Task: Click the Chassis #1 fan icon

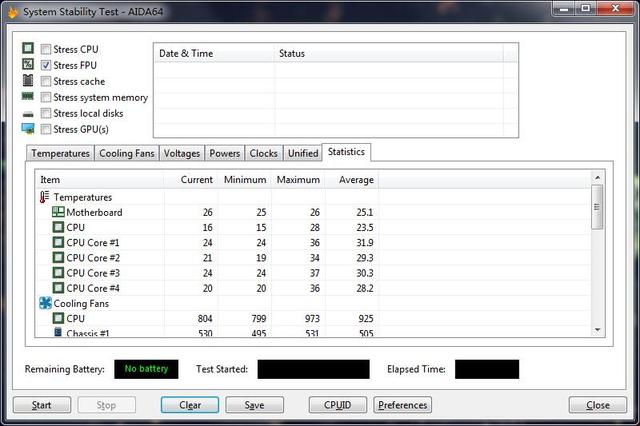Action: click(58, 332)
